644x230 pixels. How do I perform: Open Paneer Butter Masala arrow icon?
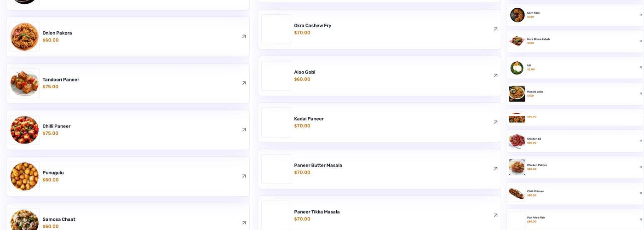click(x=495, y=169)
